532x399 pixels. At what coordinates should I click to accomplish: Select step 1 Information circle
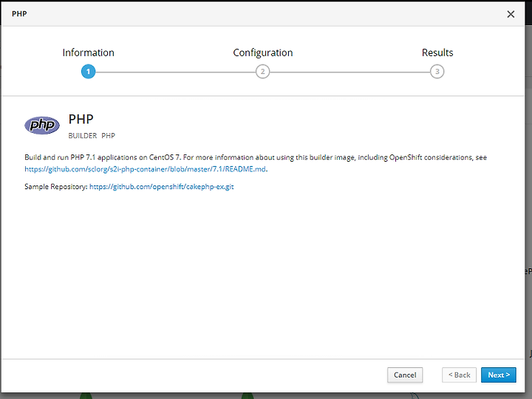tap(88, 72)
